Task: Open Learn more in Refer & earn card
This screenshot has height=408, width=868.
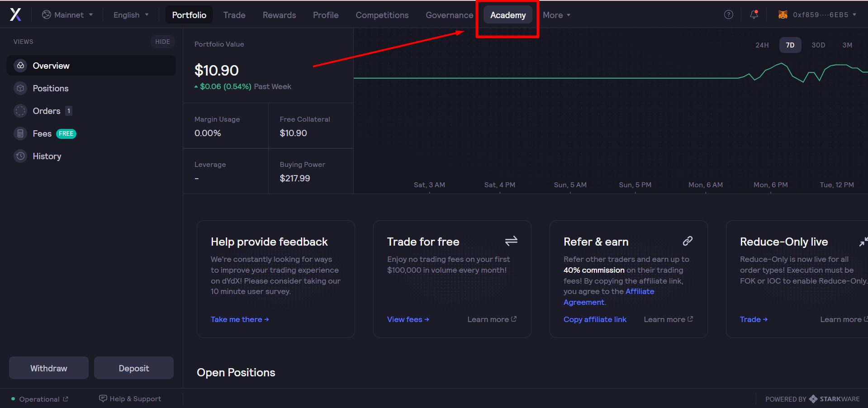Action: coord(669,319)
